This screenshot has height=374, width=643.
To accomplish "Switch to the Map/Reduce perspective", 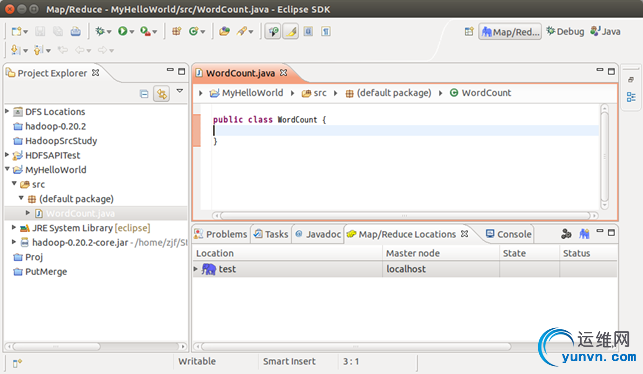I will [x=510, y=32].
